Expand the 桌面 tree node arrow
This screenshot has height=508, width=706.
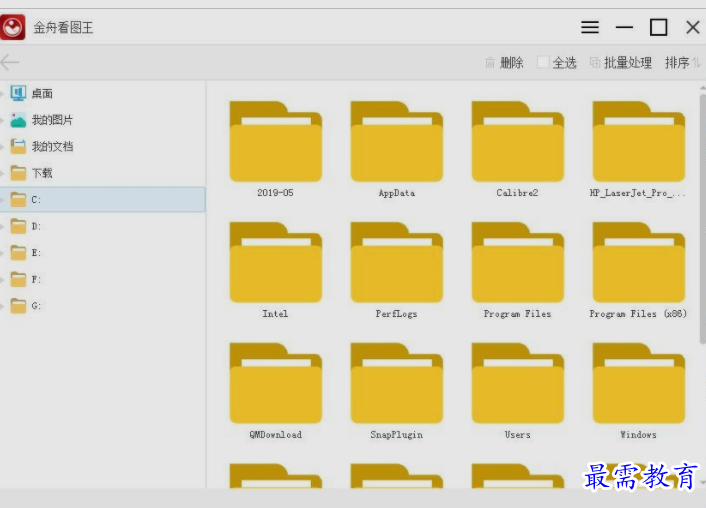(x=2, y=94)
